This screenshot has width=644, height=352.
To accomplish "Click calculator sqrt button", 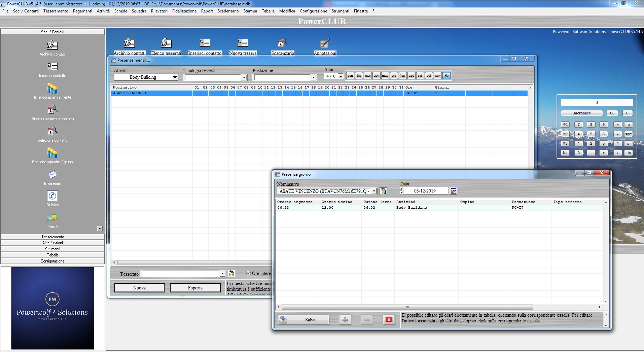I will click(x=628, y=134).
